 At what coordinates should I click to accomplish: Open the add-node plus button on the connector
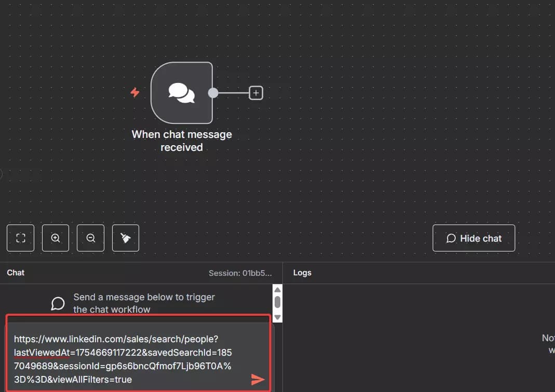256,93
